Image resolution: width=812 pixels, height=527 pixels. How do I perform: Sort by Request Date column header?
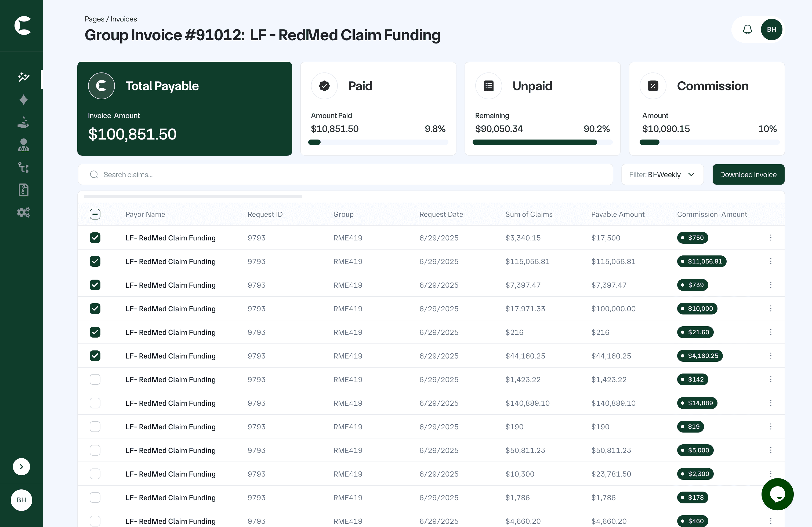click(x=441, y=214)
